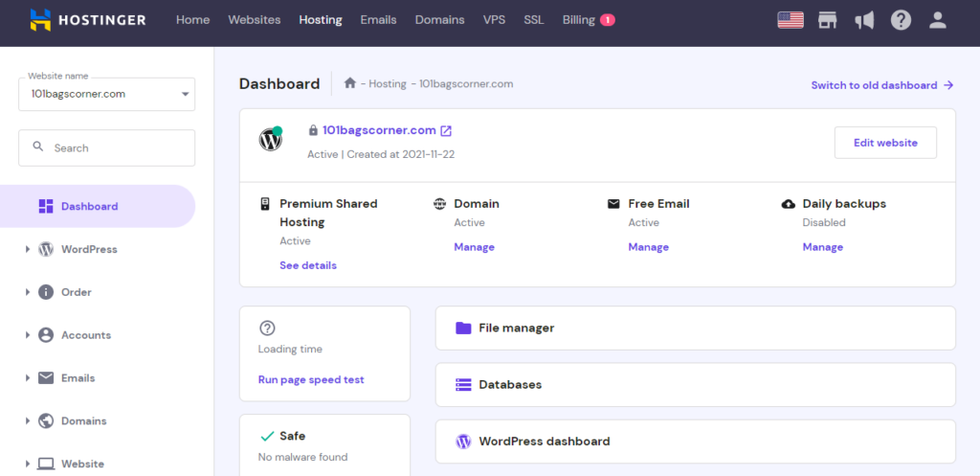Go to Home in top navigation
Screen dimensions: 980x476
click(x=192, y=20)
